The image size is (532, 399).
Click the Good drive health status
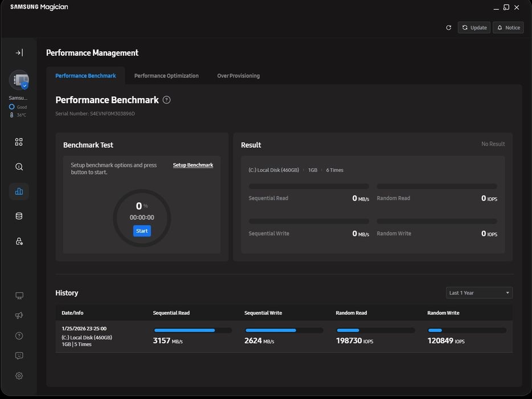(x=18, y=107)
